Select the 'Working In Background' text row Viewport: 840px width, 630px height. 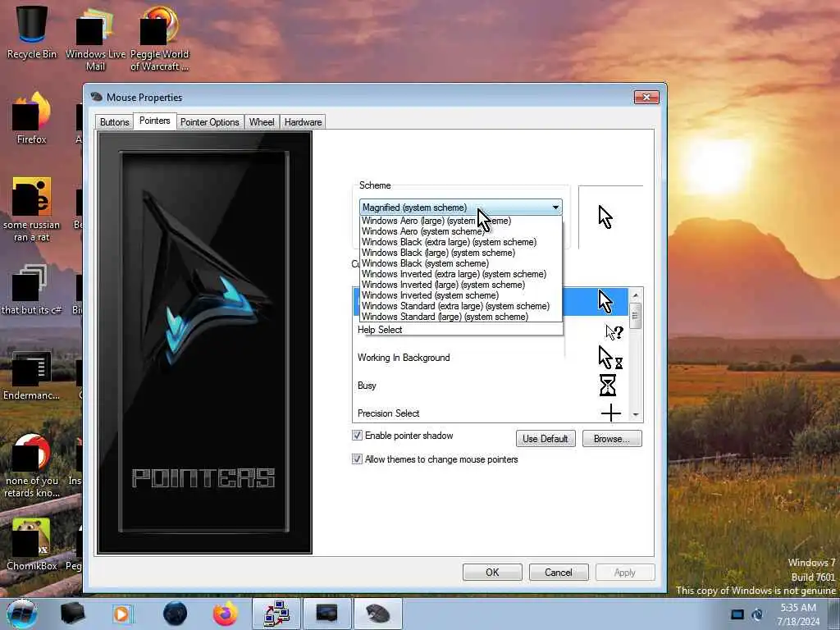click(x=404, y=358)
